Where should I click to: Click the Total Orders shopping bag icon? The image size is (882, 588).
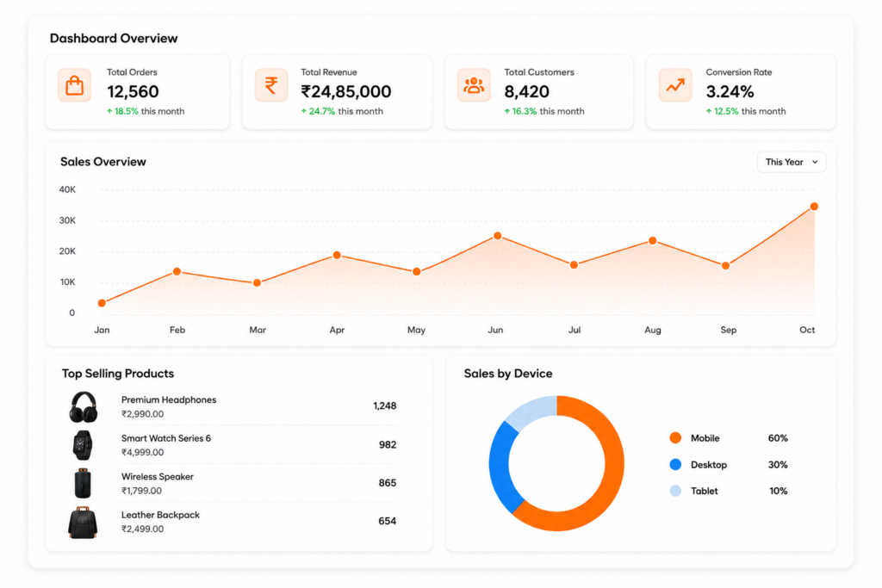coord(74,85)
